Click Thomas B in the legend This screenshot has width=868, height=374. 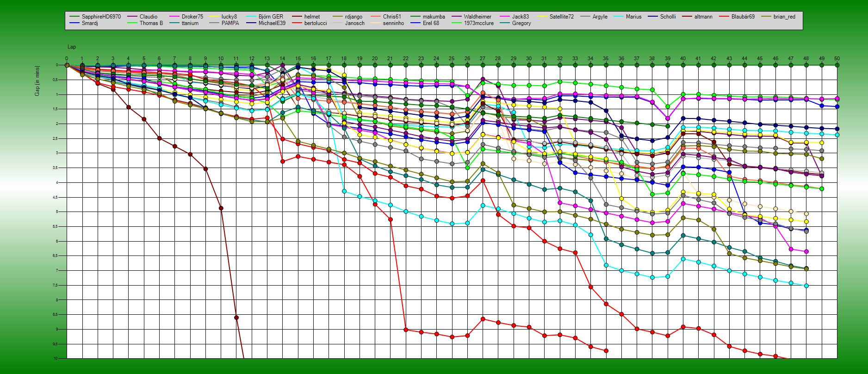151,23
